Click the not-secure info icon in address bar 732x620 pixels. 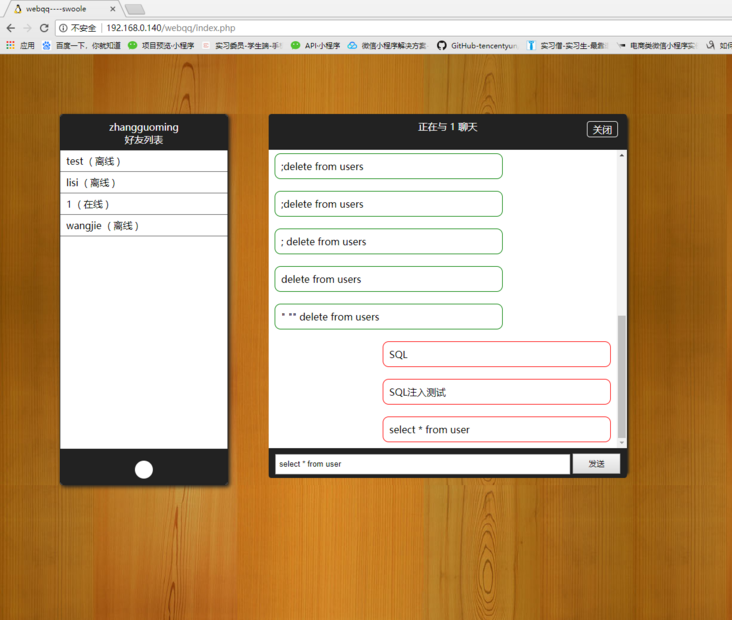pyautogui.click(x=63, y=28)
